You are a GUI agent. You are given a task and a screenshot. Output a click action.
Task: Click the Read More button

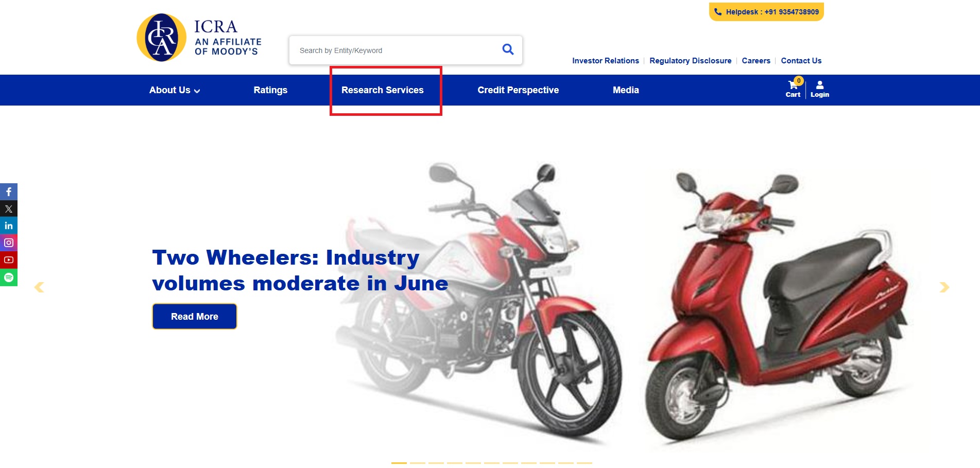195,316
